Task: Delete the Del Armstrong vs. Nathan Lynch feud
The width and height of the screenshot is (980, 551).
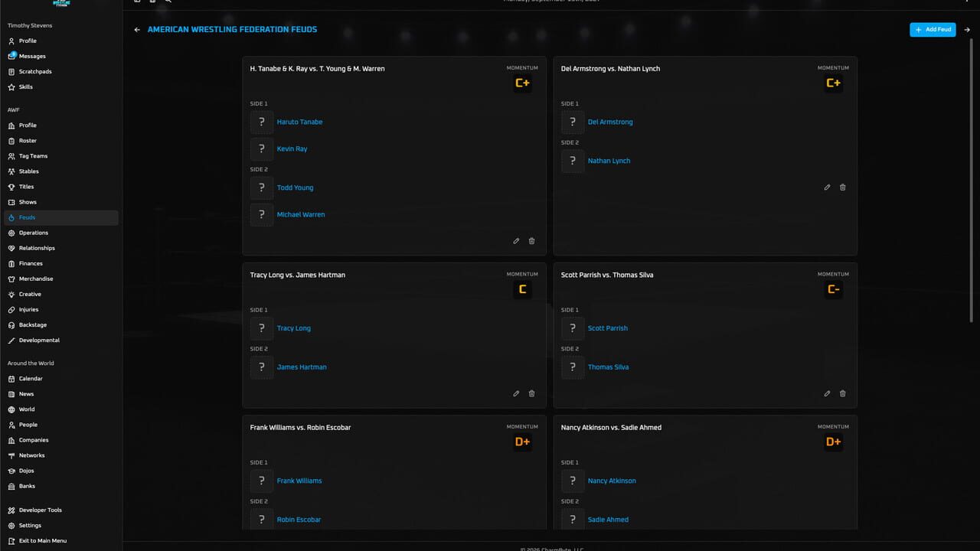Action: (842, 187)
